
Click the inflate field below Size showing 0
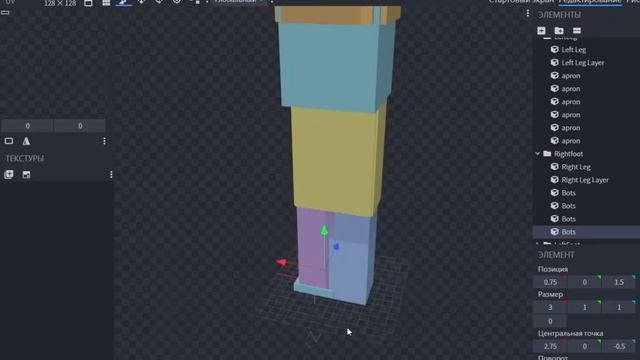(550, 321)
